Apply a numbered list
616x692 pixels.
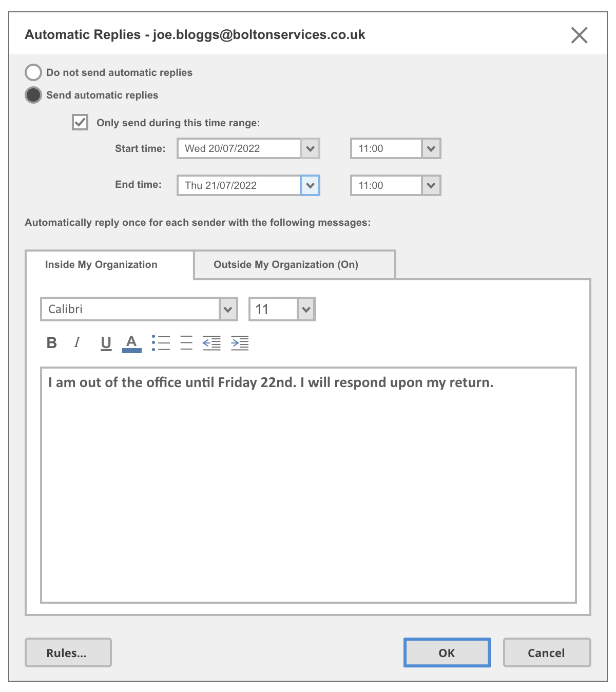pos(185,342)
